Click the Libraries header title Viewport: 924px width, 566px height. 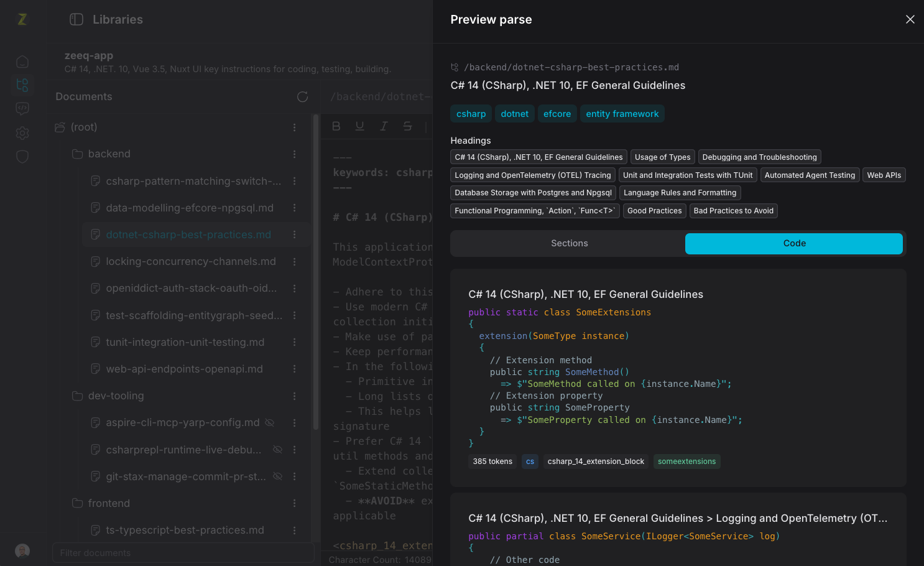pos(118,19)
